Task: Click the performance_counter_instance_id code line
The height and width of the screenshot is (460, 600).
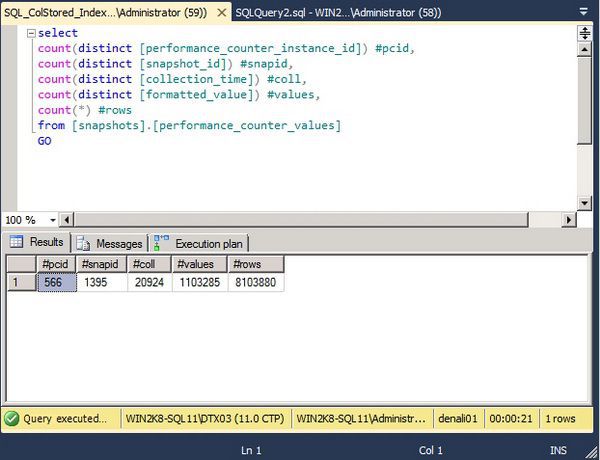Action: click(x=226, y=49)
